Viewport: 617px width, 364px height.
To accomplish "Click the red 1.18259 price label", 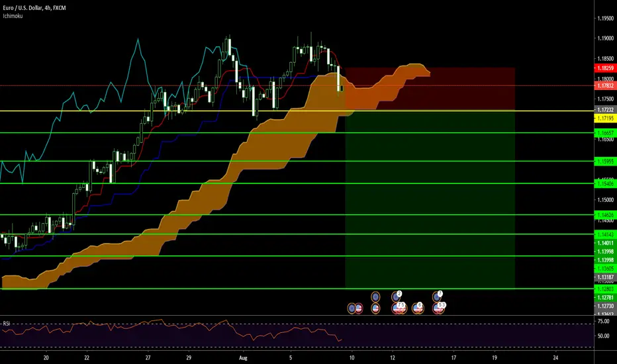I will tap(605, 68).
